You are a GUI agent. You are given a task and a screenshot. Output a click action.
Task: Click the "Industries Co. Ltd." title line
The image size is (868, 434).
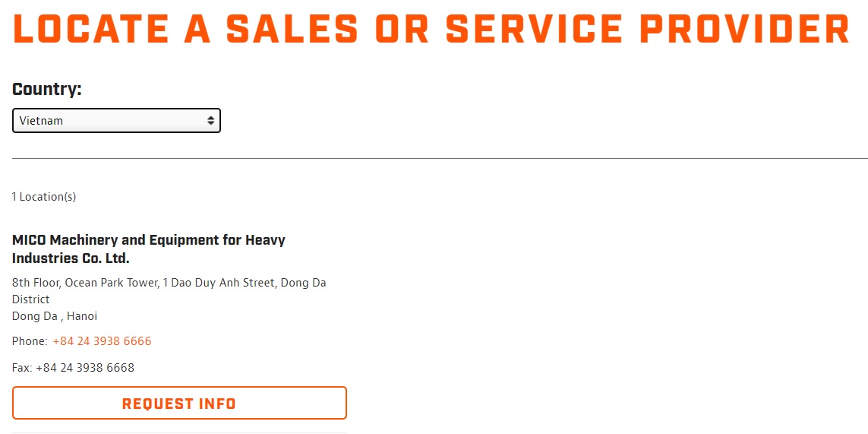pyautogui.click(x=71, y=258)
